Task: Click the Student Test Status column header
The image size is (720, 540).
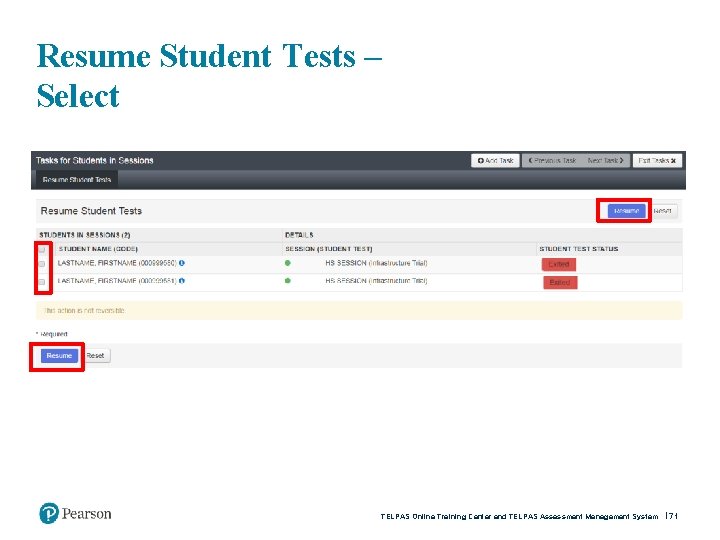Action: click(579, 249)
